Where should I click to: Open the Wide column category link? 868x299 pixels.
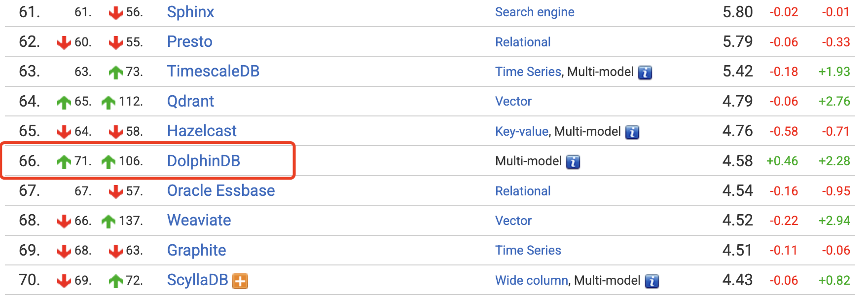531,280
